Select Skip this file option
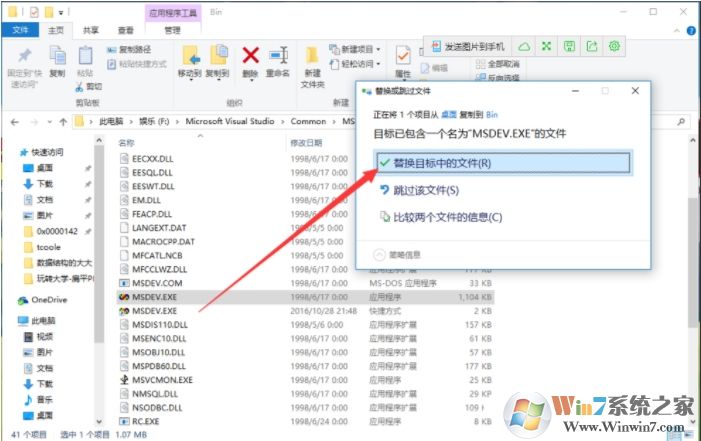The width and height of the screenshot is (701, 441). pyautogui.click(x=419, y=191)
